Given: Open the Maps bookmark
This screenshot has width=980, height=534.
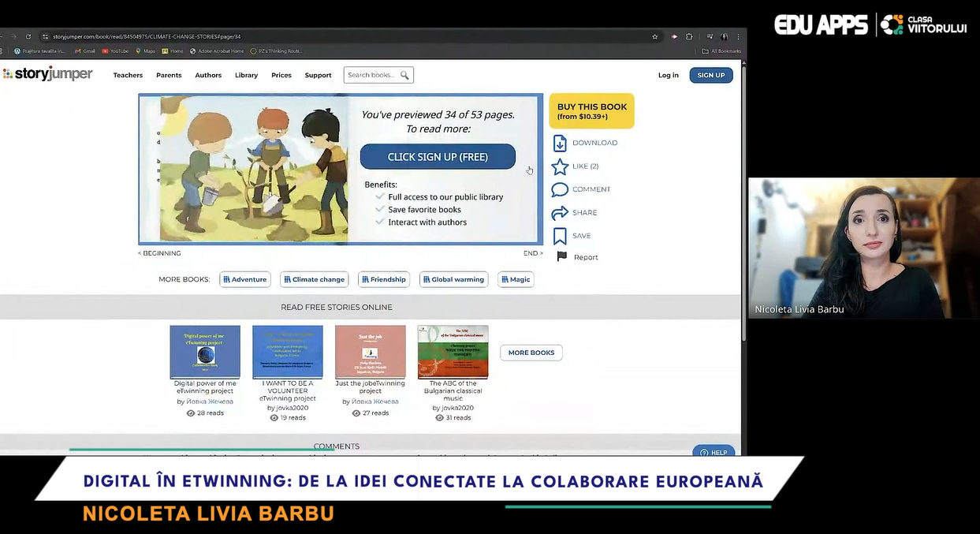Looking at the screenshot, I should [x=146, y=51].
